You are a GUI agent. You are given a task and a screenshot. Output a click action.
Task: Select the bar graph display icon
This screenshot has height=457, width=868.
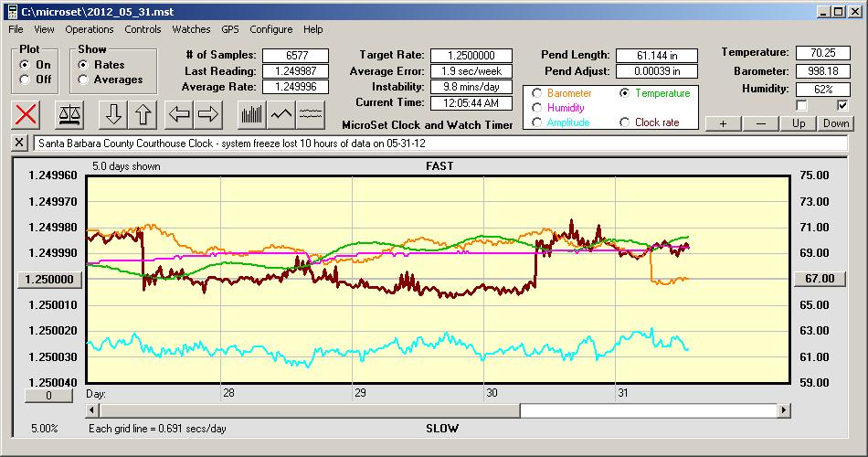click(x=252, y=114)
